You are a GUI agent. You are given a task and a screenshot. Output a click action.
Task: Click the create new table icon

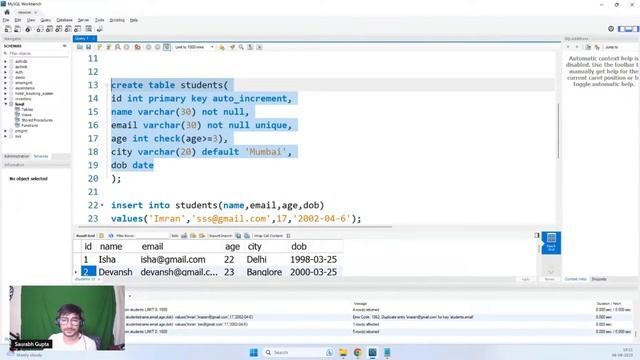49,29
